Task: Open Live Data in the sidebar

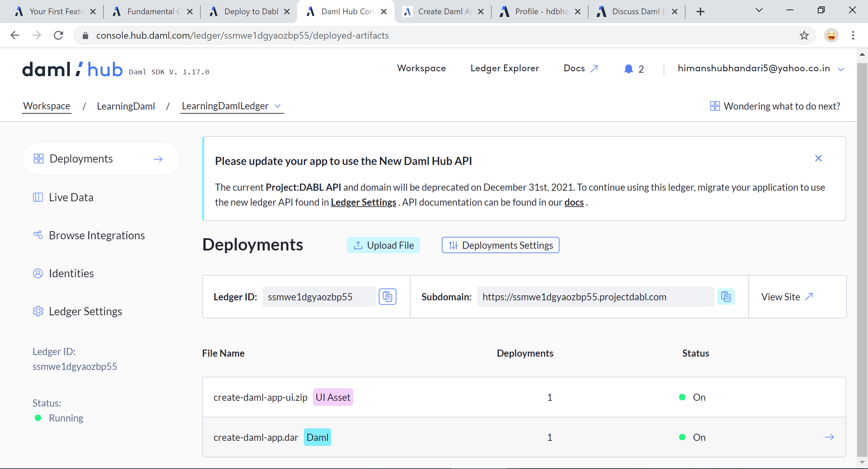Action: (x=71, y=197)
